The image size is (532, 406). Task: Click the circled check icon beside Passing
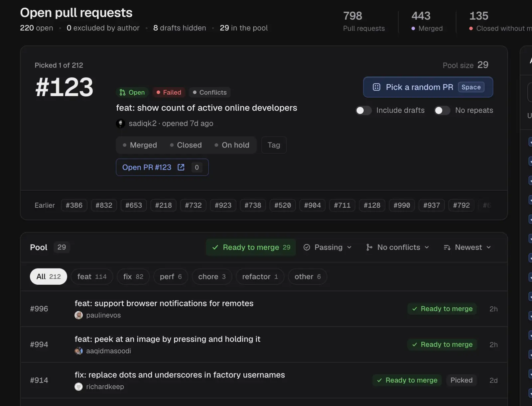tap(307, 247)
